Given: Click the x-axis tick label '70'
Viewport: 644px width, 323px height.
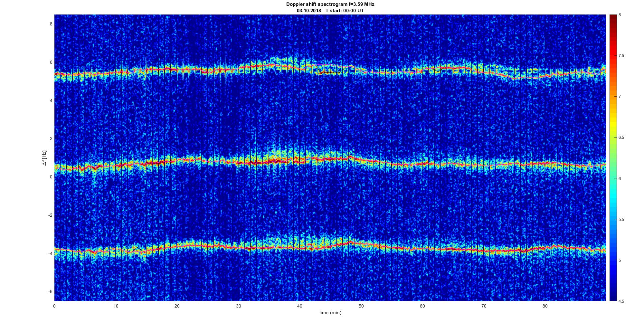Looking at the screenshot, I should 484,306.
